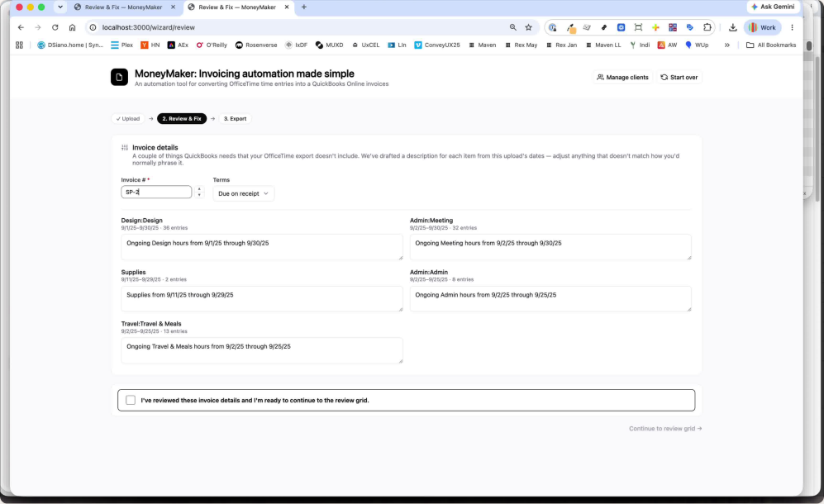824x504 pixels.
Task: Show more bookmarks via double chevron
Action: (726, 45)
